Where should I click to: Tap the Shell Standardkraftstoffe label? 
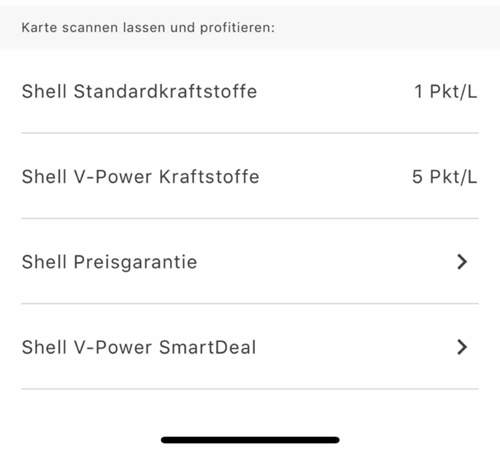coord(139,91)
